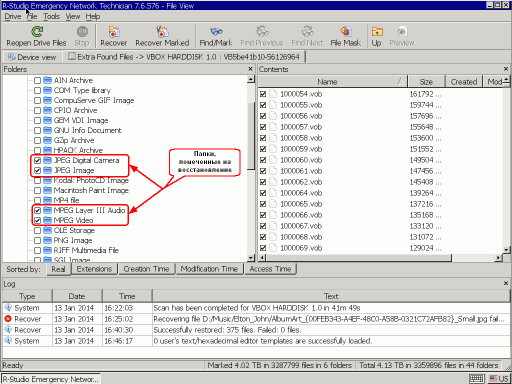Click Folders panel scroll up arrow

251,79
